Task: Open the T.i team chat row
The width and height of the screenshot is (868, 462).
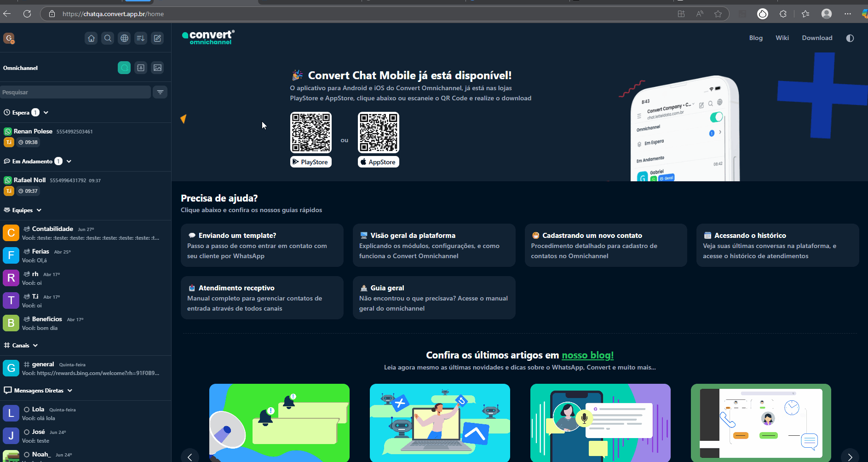Action: point(86,300)
